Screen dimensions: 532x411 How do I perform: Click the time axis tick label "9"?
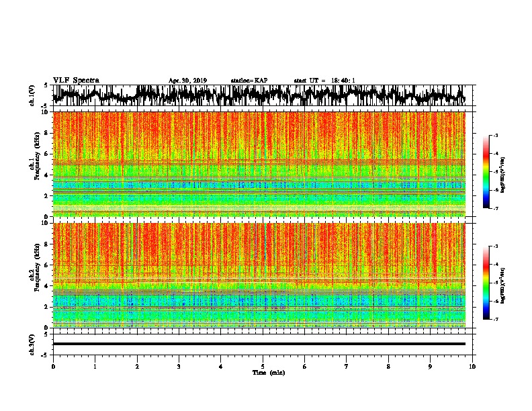coord(430,367)
